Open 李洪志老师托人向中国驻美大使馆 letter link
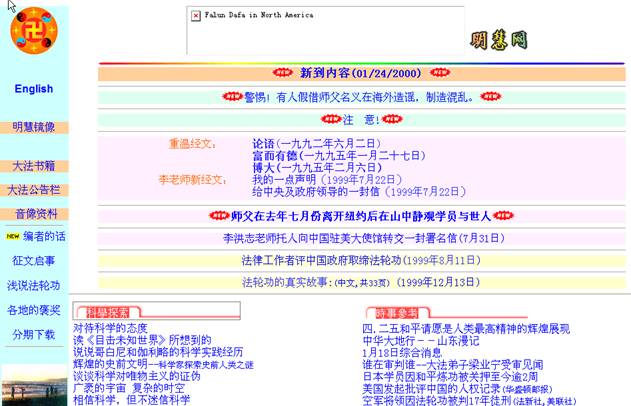 pyautogui.click(x=364, y=238)
